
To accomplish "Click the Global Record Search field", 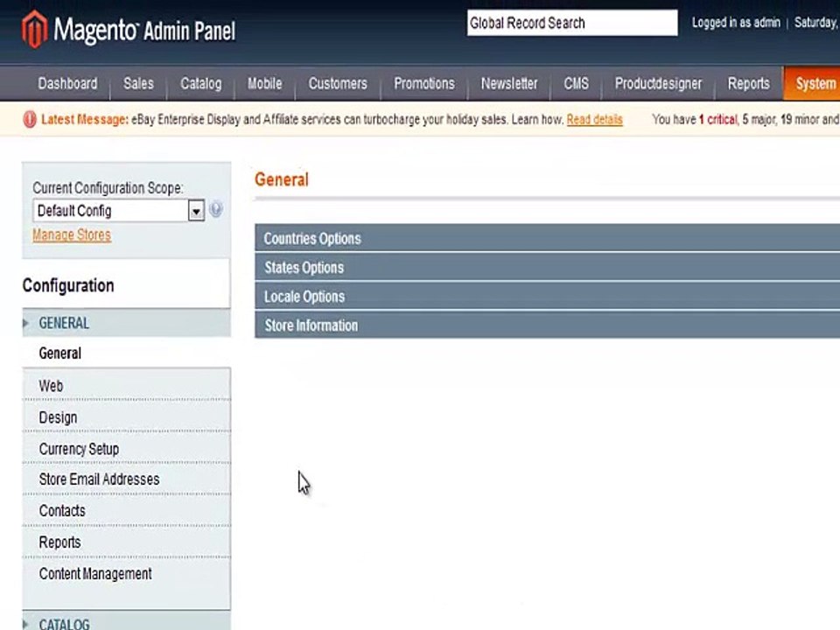I will pyautogui.click(x=572, y=23).
